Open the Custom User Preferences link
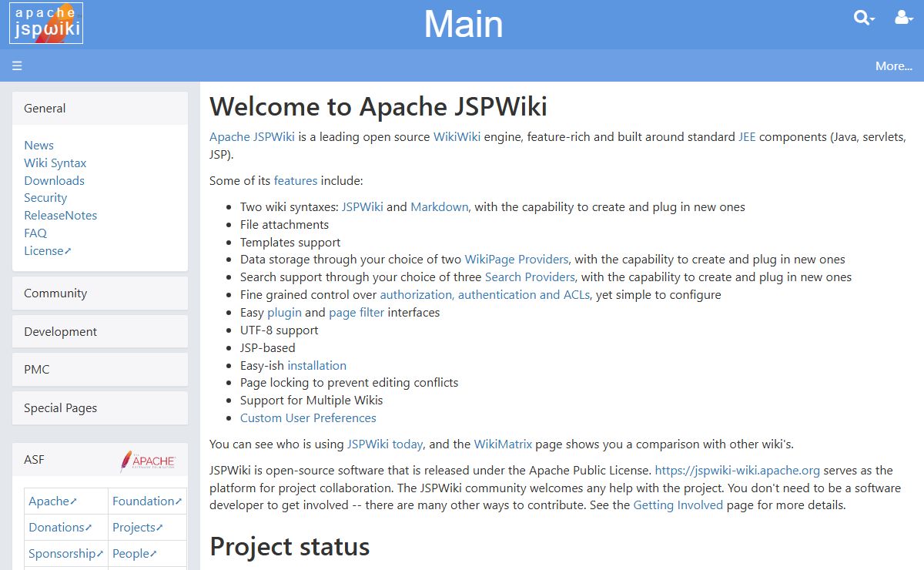Screen dimensions: 924x570 point(308,418)
